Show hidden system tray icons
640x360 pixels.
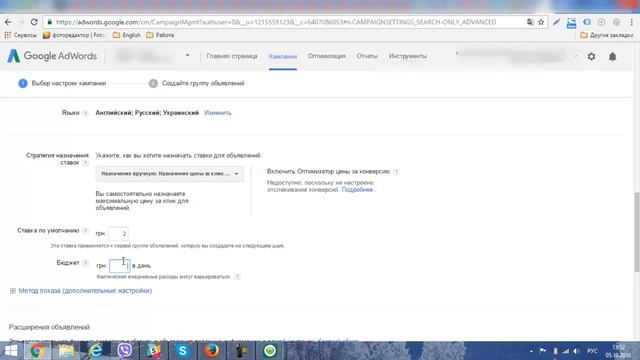[x=531, y=351]
